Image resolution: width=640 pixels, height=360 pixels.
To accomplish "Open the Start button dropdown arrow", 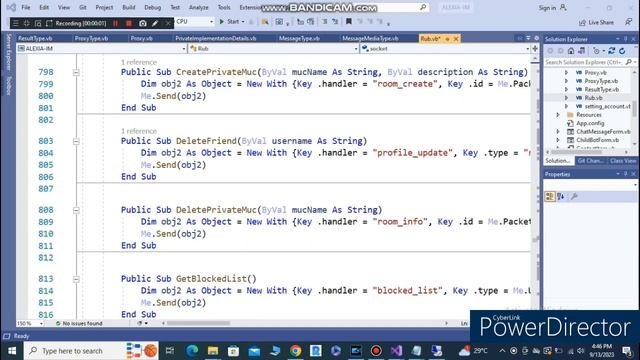I will tap(243, 22).
